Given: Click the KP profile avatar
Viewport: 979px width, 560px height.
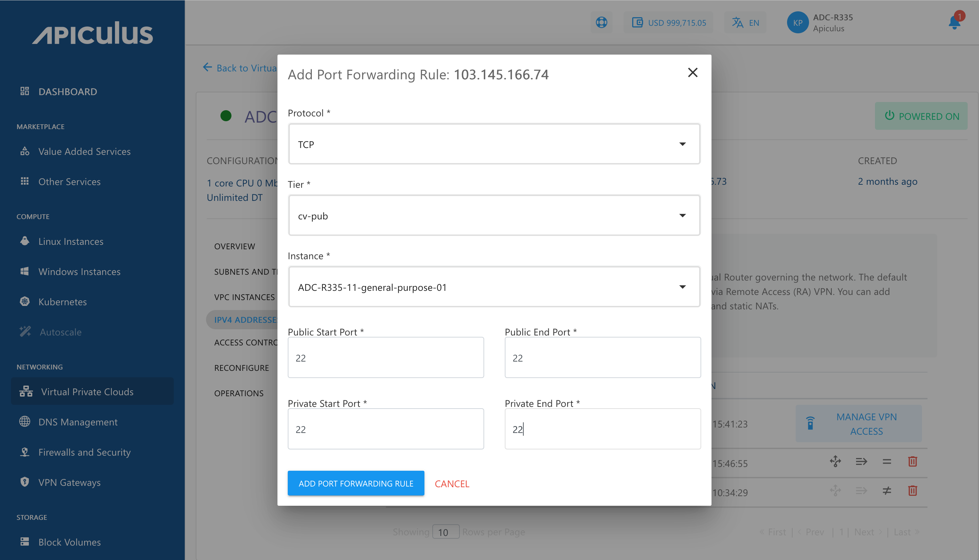Looking at the screenshot, I should click(797, 22).
